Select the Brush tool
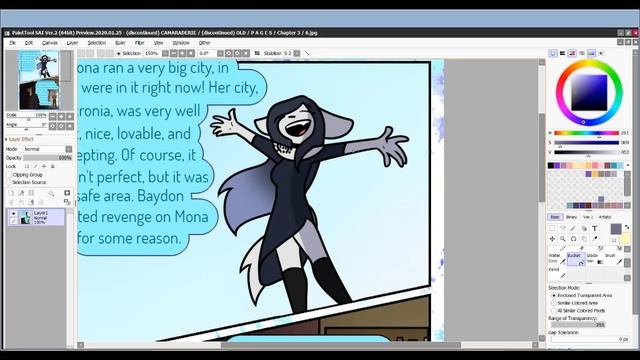Viewport: 640px width, 360px height. tap(613, 259)
